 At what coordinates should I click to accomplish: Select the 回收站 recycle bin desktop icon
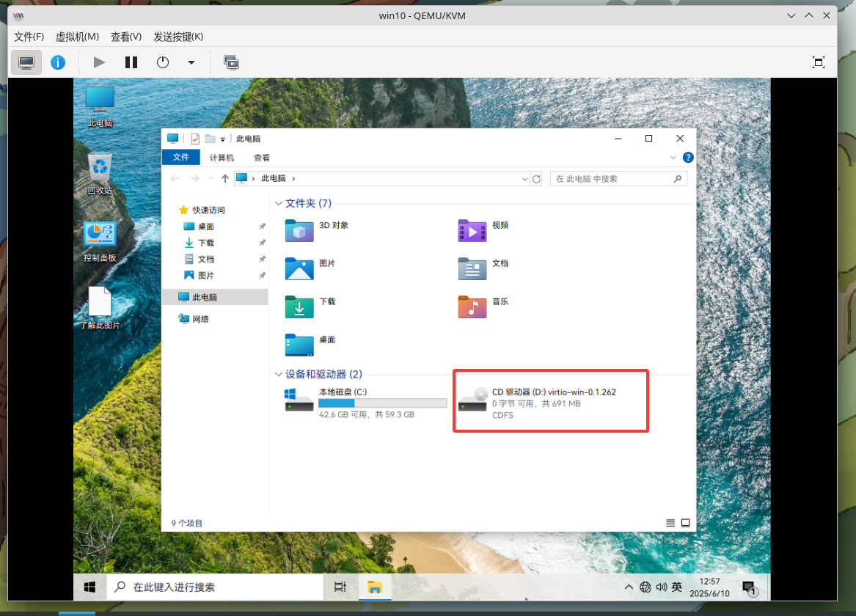[x=100, y=174]
